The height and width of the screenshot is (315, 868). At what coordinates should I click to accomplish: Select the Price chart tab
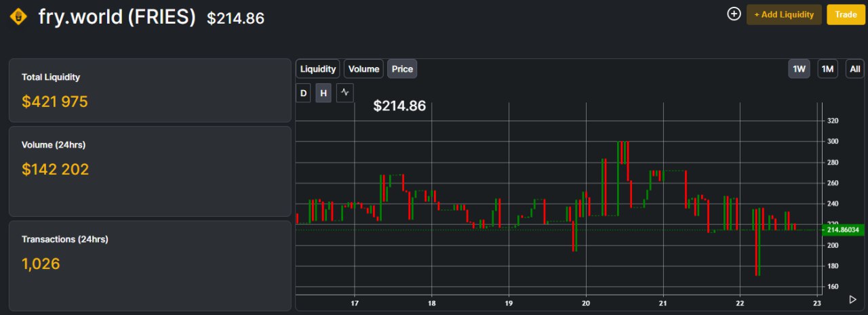(402, 69)
